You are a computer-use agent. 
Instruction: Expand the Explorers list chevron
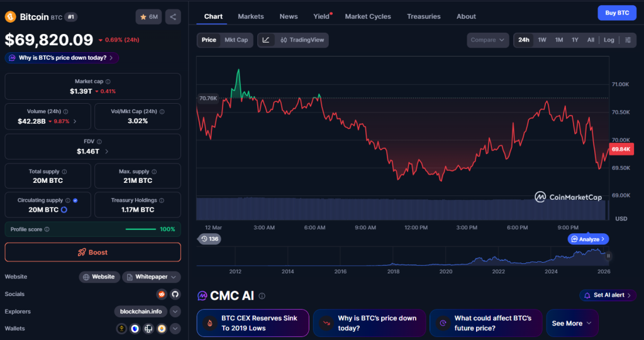pos(175,311)
